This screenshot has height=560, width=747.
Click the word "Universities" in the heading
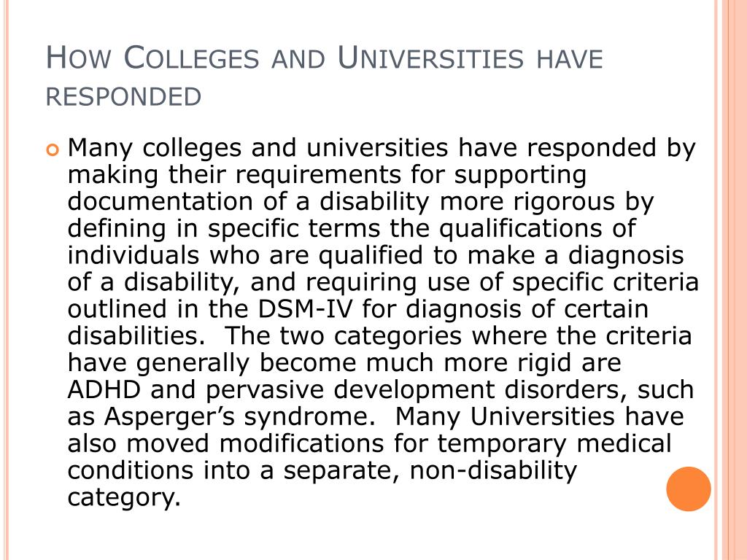click(x=430, y=58)
